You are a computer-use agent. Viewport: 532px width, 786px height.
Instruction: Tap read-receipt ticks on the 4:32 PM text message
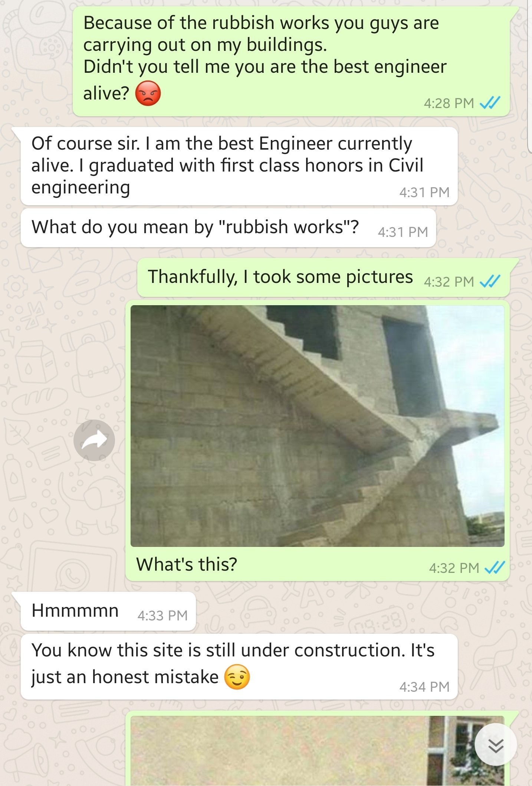coord(490,281)
